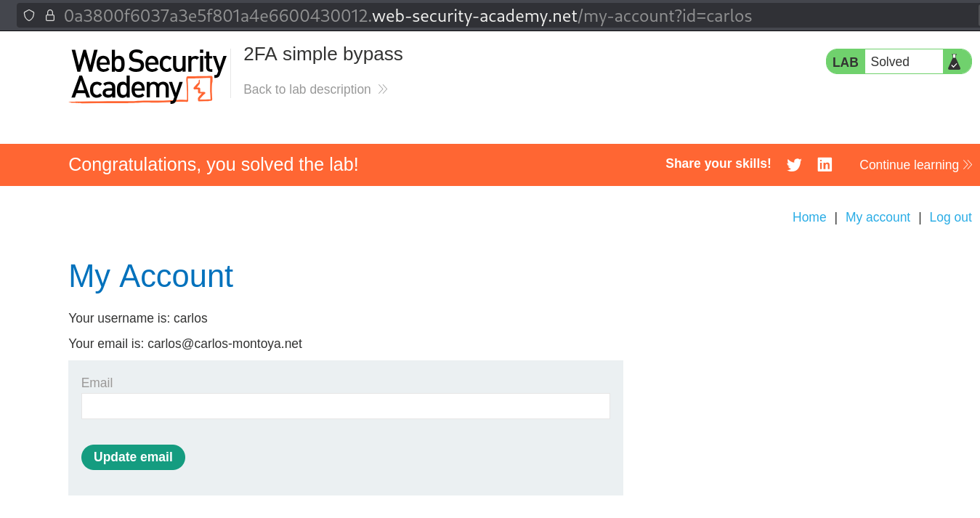
Task: Switch to the My account page
Action: click(878, 216)
